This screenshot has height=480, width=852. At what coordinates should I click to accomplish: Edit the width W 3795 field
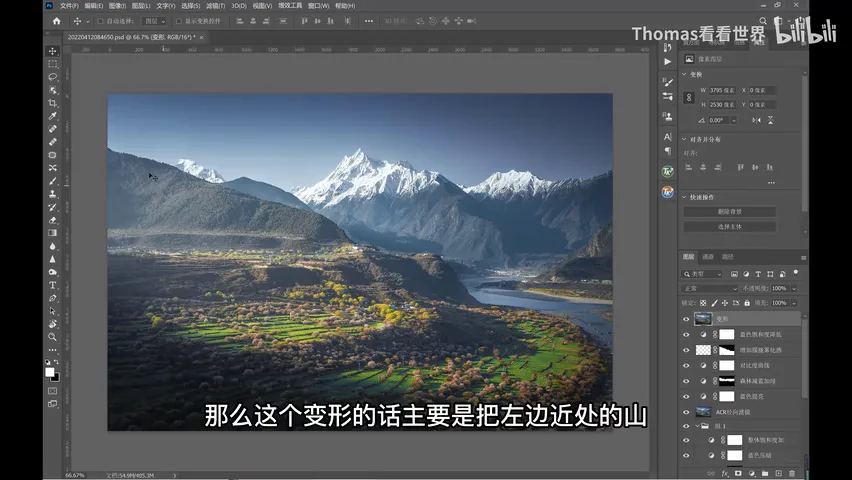[x=722, y=90]
